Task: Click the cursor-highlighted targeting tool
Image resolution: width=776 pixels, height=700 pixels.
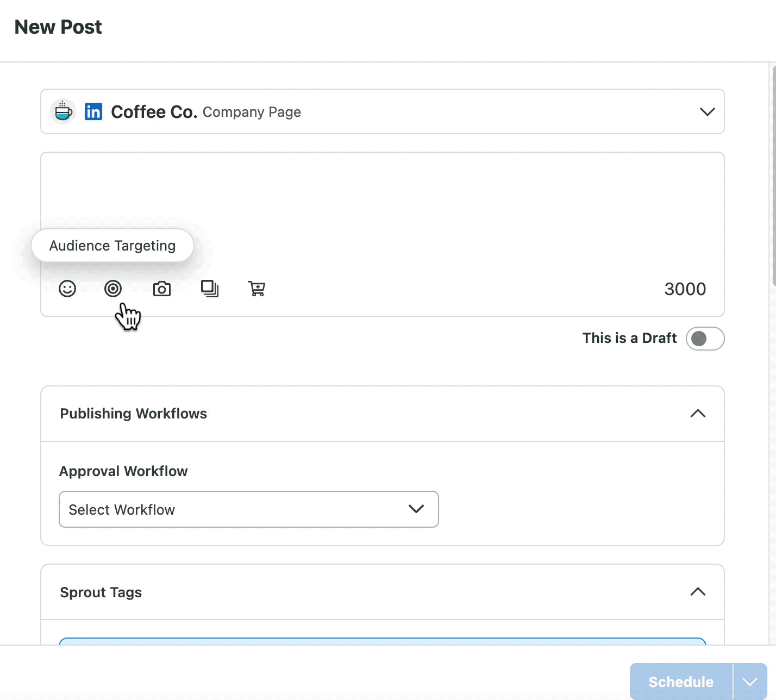Action: pos(113,289)
